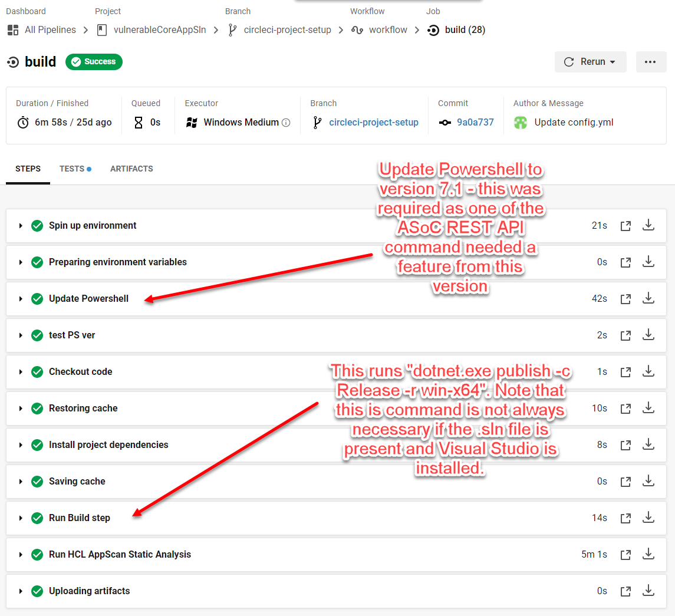Viewport: 675px width, 616px height.
Task: Click the '14s' duration of Run Build step
Action: (x=599, y=518)
